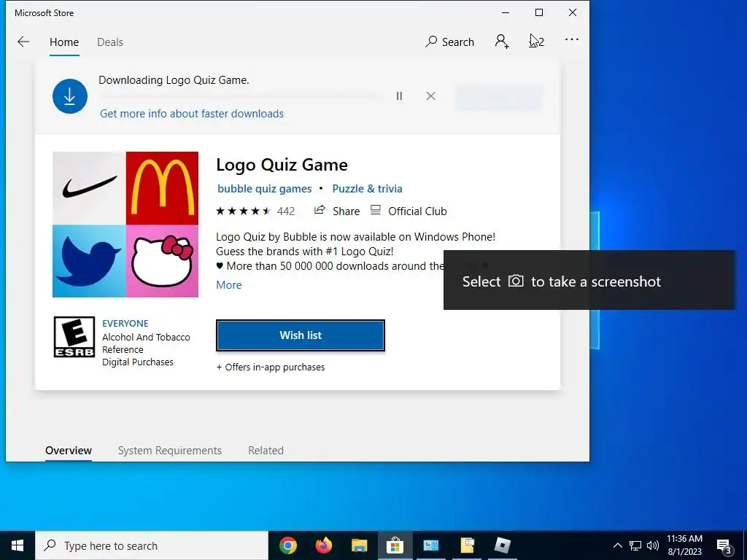
Task: Switch to the Deals tab
Action: (110, 42)
